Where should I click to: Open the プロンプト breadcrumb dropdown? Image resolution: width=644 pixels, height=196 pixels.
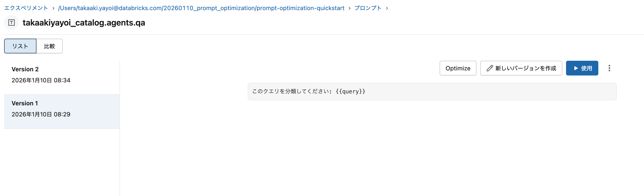click(x=367, y=8)
